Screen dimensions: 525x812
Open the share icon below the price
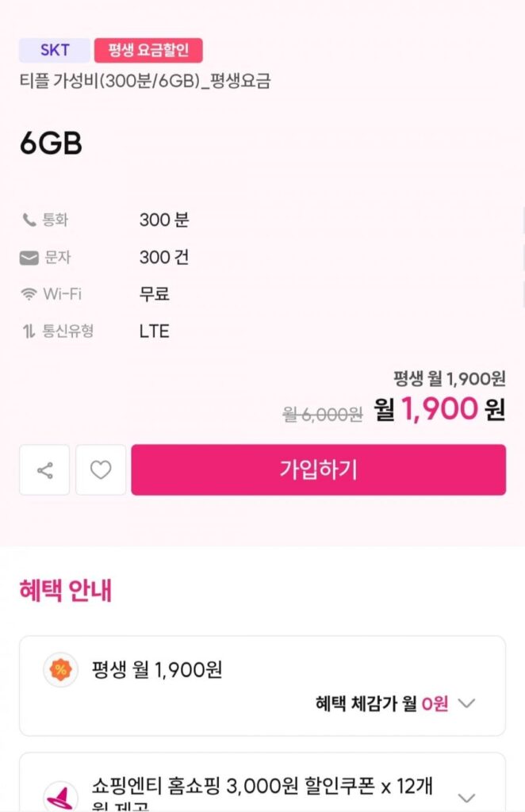44,469
